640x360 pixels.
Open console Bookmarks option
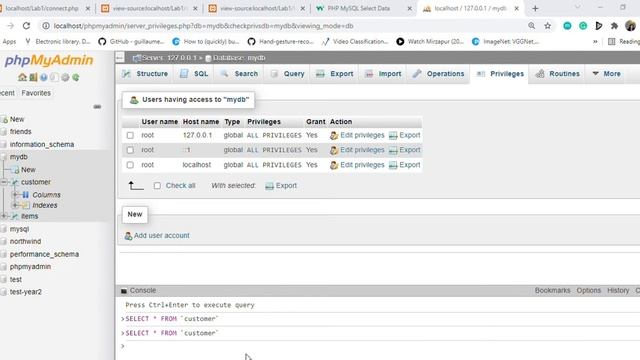pyautogui.click(x=552, y=291)
